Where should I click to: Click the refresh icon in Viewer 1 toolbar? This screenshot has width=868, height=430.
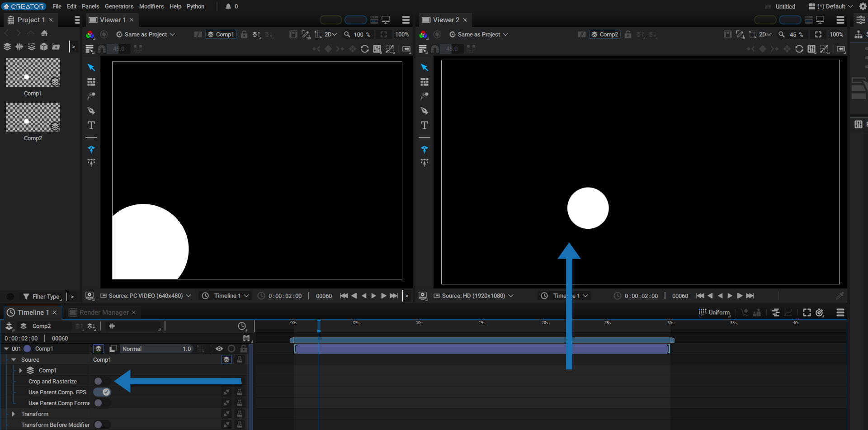tap(365, 49)
